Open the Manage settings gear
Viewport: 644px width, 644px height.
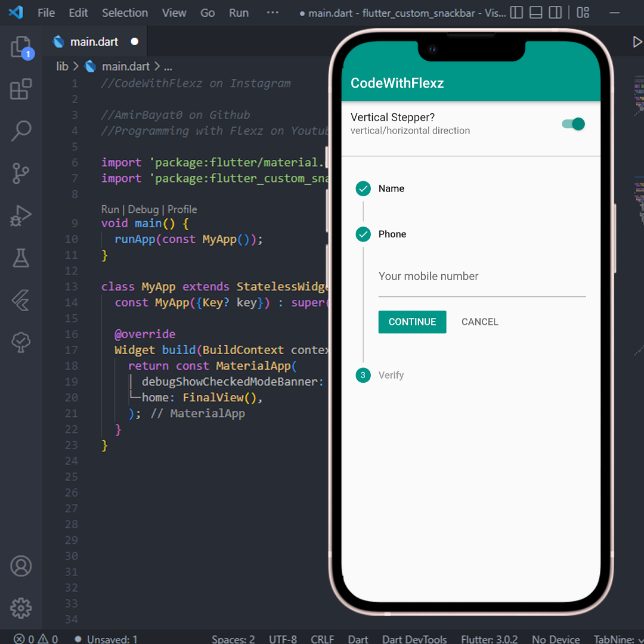click(21, 608)
